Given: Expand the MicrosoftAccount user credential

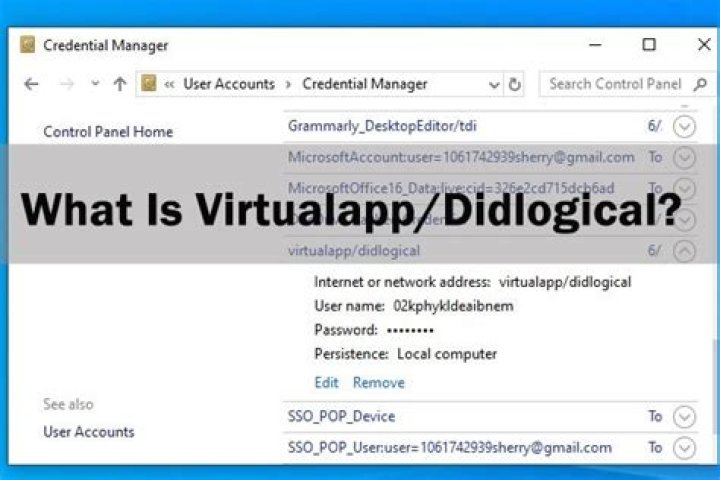Looking at the screenshot, I should click(684, 158).
